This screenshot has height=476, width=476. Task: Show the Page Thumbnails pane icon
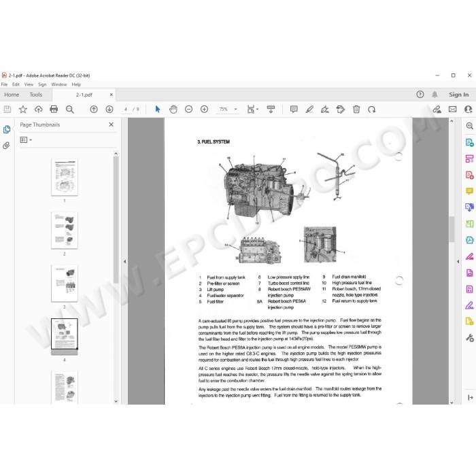tap(7, 130)
